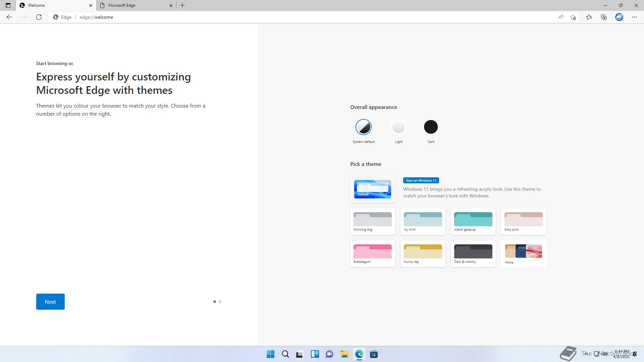Select Light appearance
The height and width of the screenshot is (362, 644).
[398, 127]
